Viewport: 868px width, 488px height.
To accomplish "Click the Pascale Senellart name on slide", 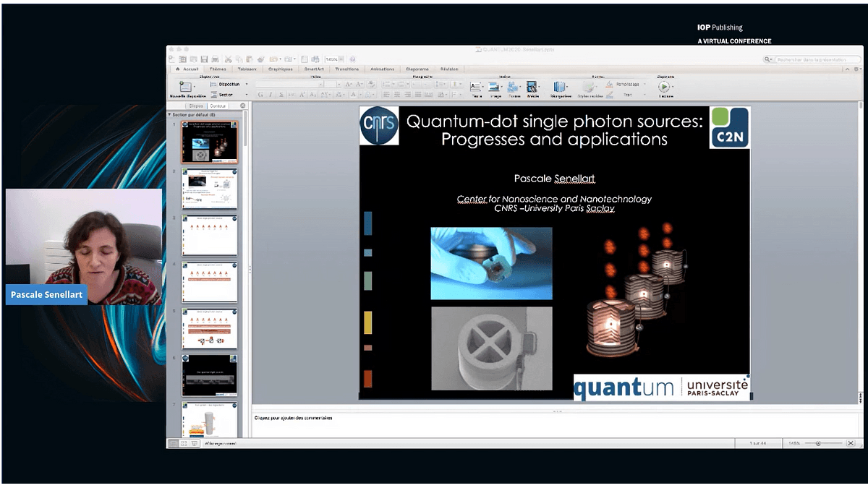I will click(x=554, y=178).
